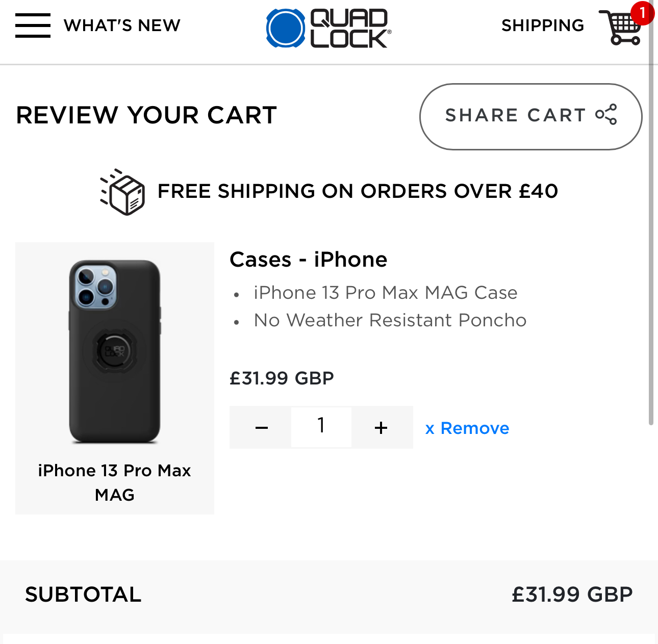Increase item quantity with the plus button
The width and height of the screenshot is (658, 644).
[381, 427]
